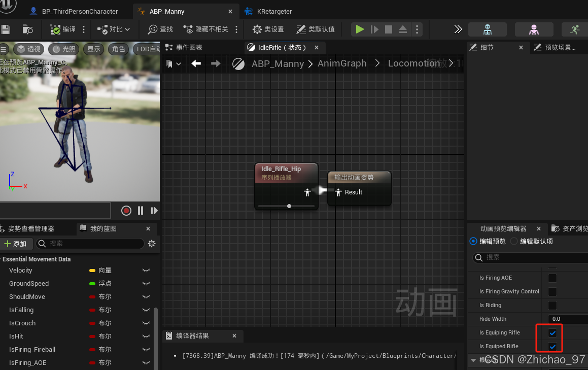Select 编辑默认项 radio button
The width and height of the screenshot is (588, 370).
click(514, 241)
